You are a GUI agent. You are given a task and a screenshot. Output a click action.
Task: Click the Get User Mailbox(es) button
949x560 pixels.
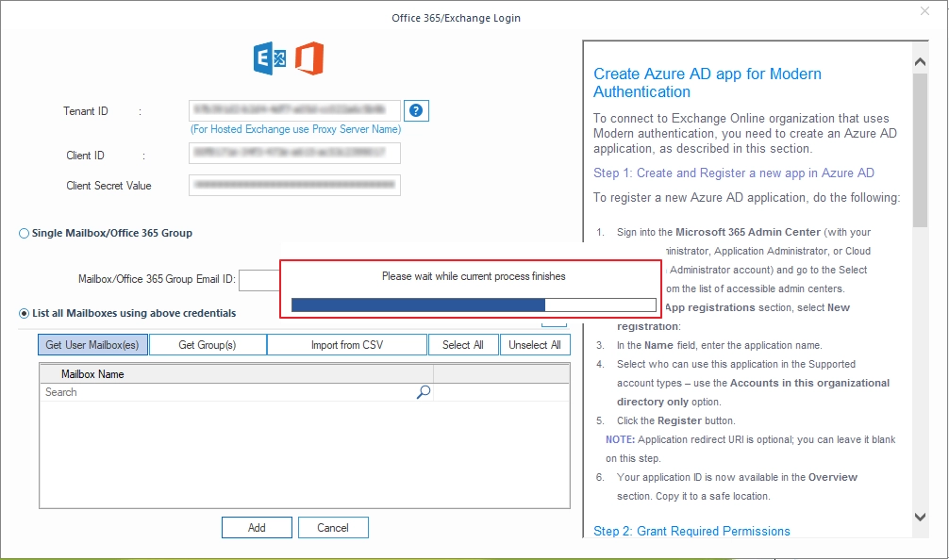pos(92,345)
